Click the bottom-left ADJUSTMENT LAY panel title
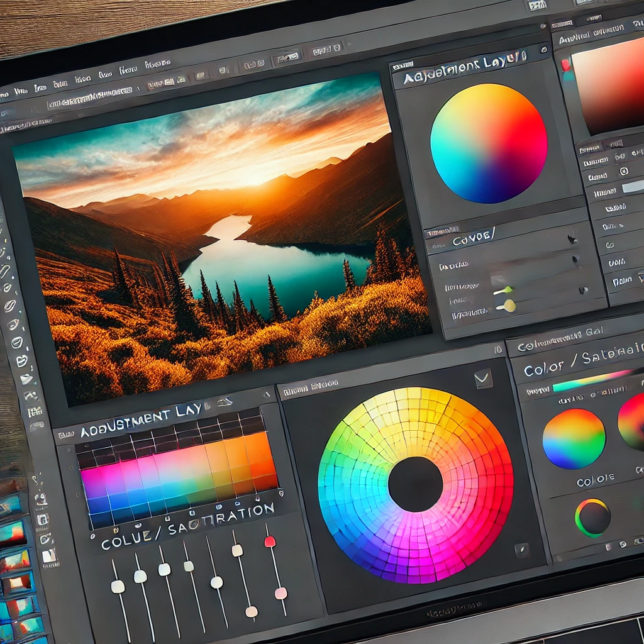644x644 pixels. click(x=142, y=420)
